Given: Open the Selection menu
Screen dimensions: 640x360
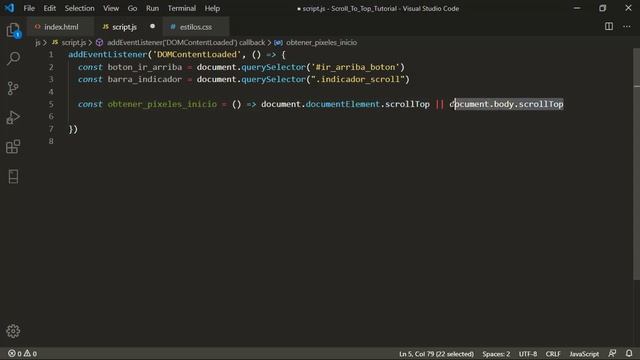Looking at the screenshot, I should click(x=79, y=8).
